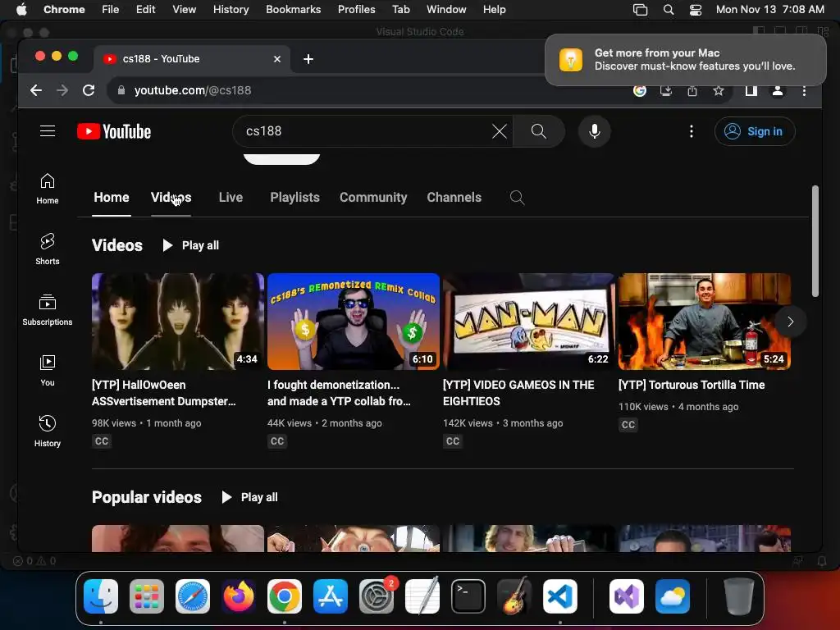Share this page from the address bar

[x=692, y=90]
